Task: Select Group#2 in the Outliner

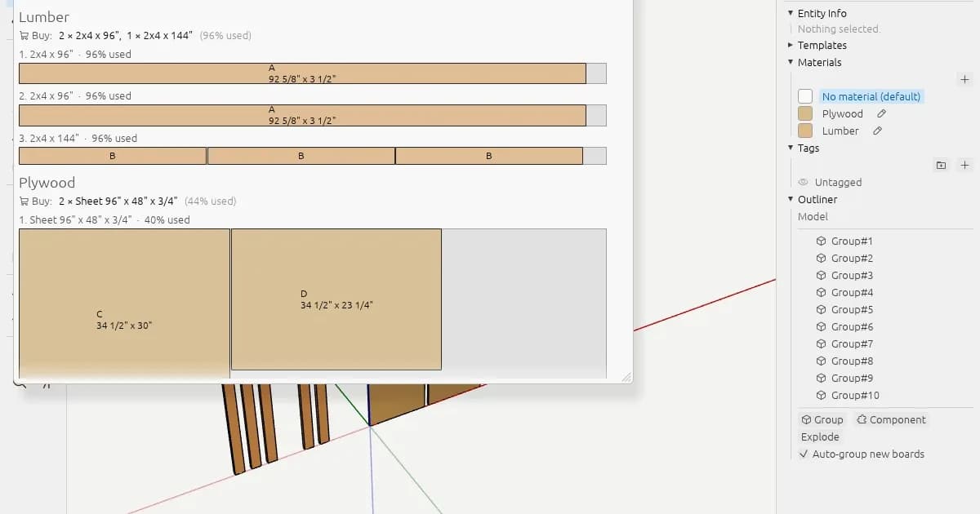Action: [852, 258]
